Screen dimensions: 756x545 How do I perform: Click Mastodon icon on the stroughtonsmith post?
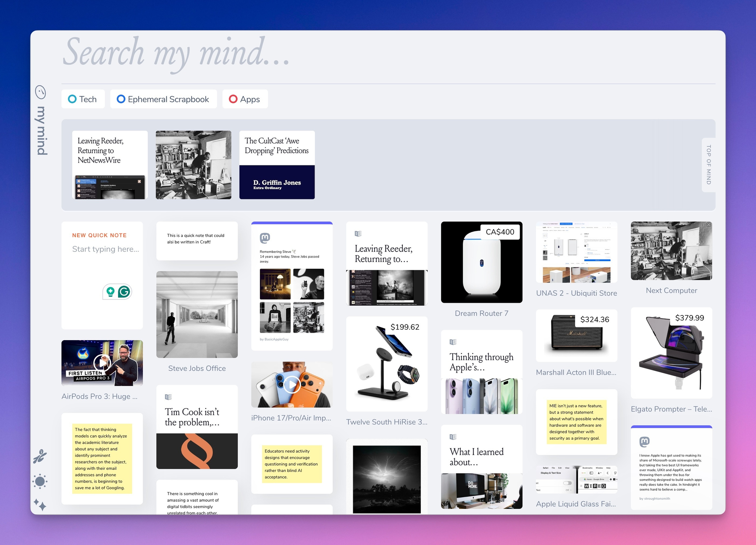coord(645,441)
